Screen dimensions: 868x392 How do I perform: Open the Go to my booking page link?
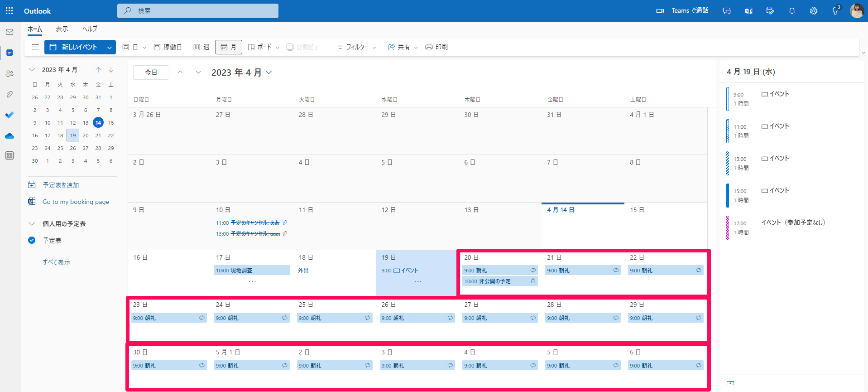coord(76,202)
